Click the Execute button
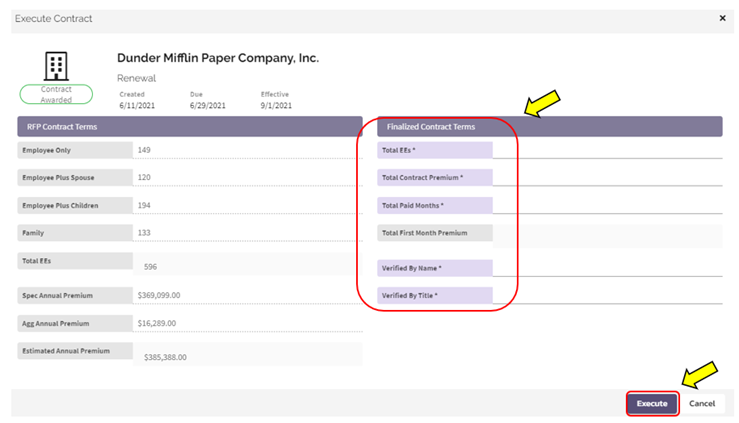The height and width of the screenshot is (423, 739). coord(652,404)
